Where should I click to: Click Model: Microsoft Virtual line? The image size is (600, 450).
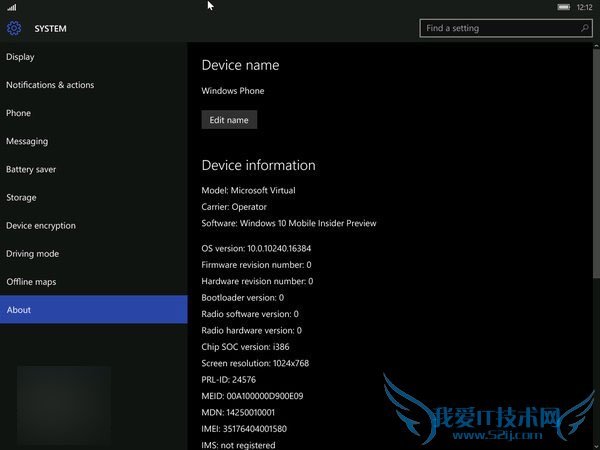click(x=248, y=190)
